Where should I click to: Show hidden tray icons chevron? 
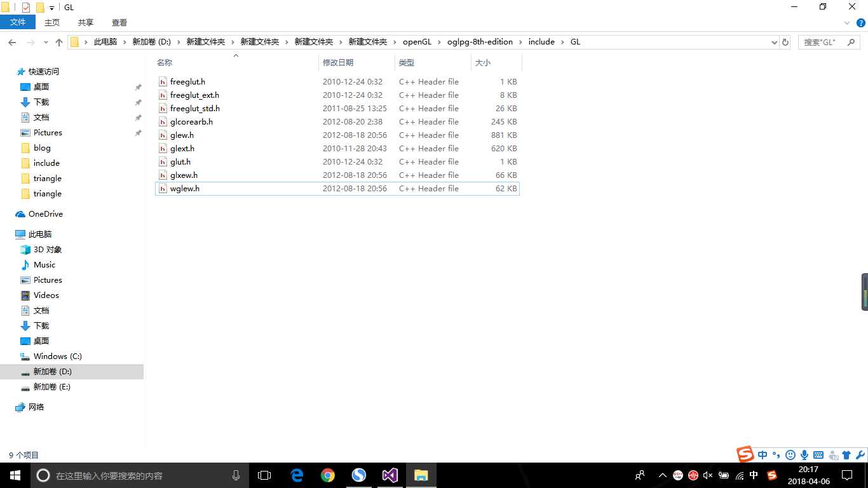[x=663, y=475]
